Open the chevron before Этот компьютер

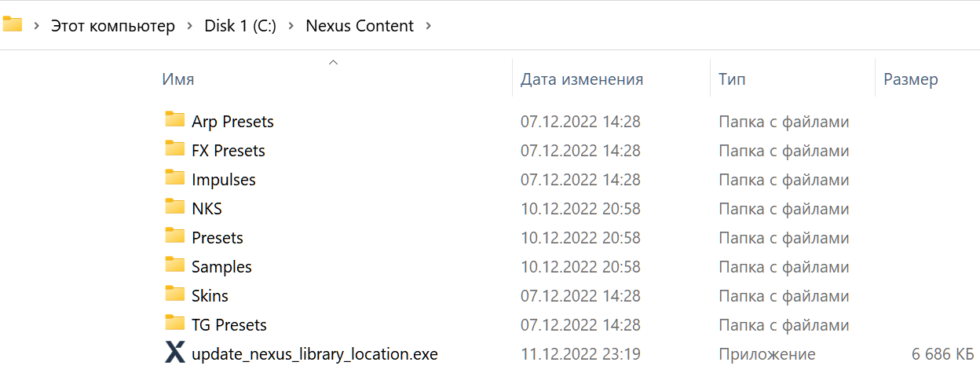click(x=37, y=26)
